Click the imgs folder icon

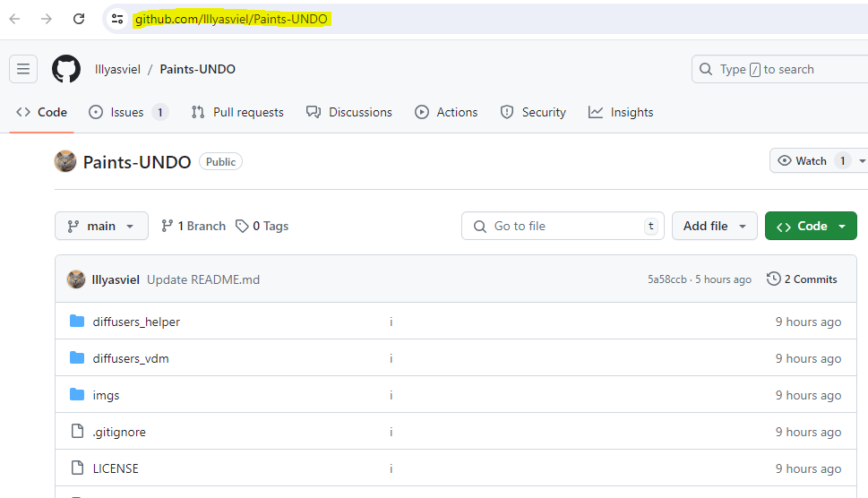tap(77, 394)
